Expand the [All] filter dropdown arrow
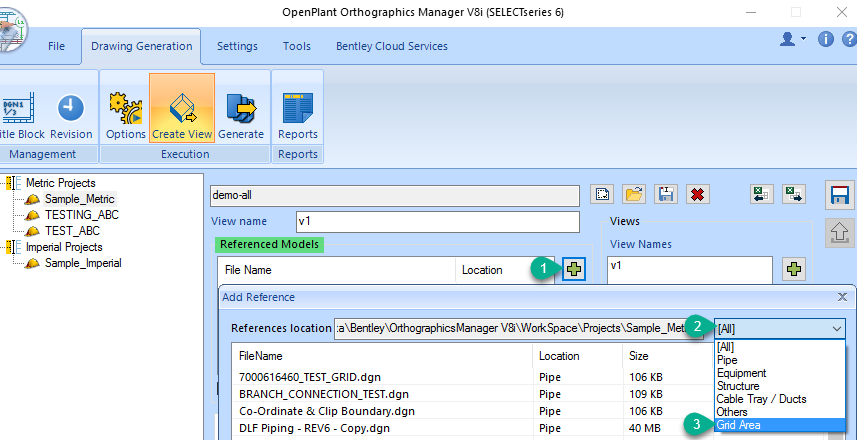857x440 pixels. click(x=837, y=328)
